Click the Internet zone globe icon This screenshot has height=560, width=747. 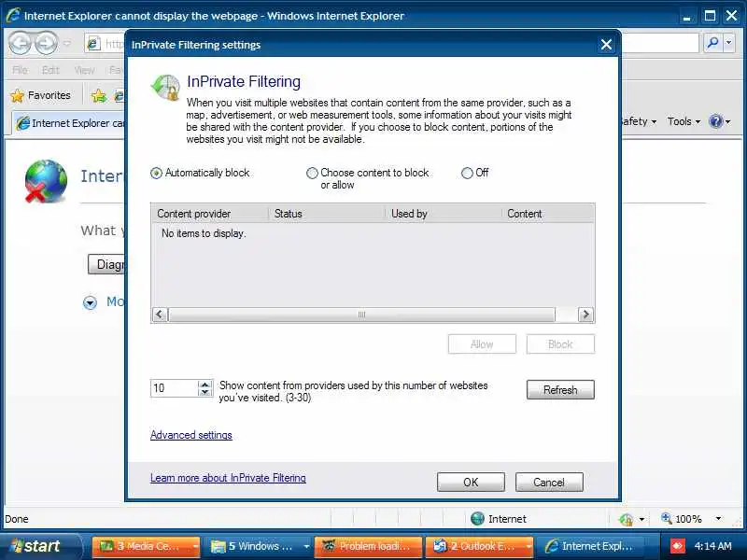point(477,519)
